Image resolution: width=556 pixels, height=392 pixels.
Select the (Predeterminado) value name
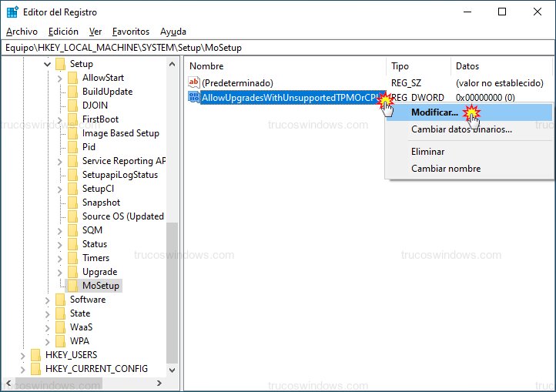(x=238, y=83)
